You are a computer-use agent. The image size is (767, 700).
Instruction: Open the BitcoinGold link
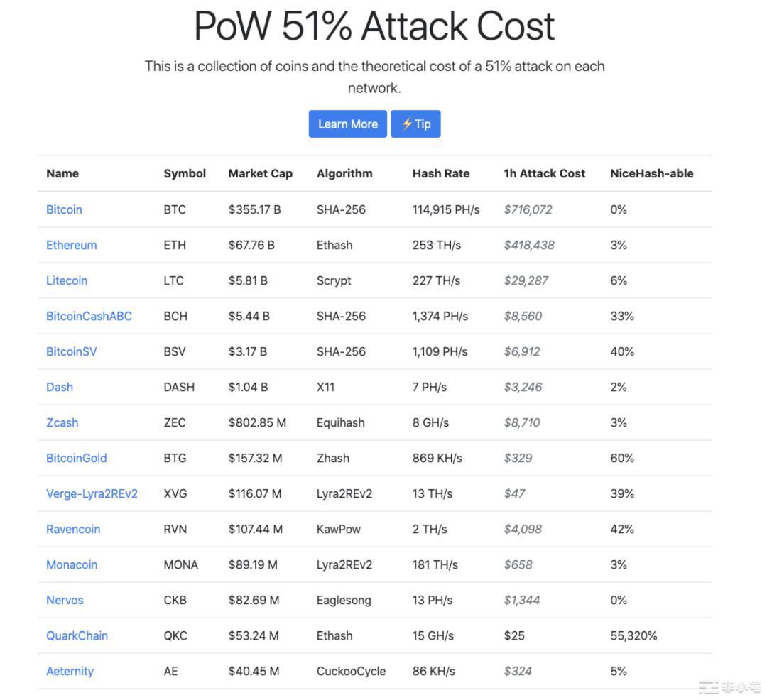[76, 458]
